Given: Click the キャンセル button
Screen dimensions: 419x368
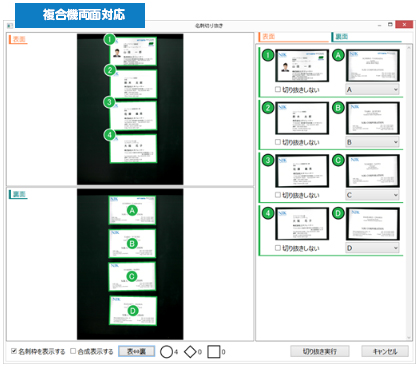Looking at the screenshot, I should click(385, 351).
